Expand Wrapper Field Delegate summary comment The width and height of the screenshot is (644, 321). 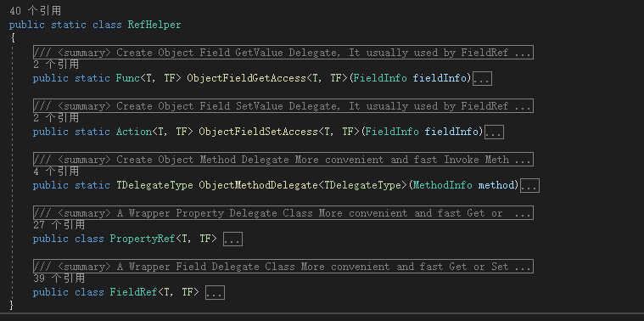click(x=283, y=267)
